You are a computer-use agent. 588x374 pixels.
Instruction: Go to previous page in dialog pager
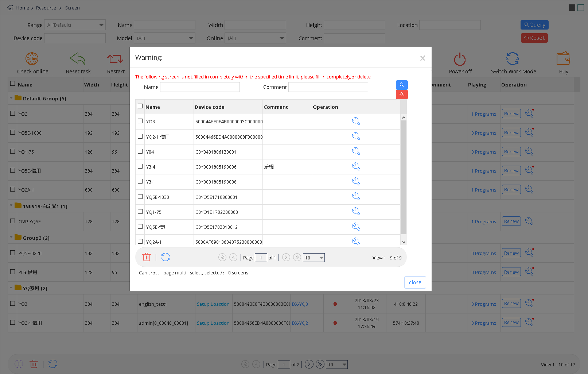(x=233, y=257)
